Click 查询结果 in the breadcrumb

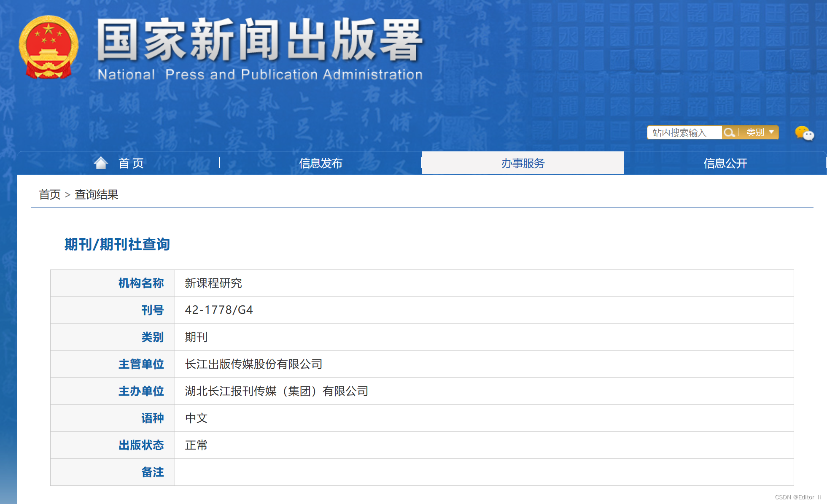tap(97, 194)
